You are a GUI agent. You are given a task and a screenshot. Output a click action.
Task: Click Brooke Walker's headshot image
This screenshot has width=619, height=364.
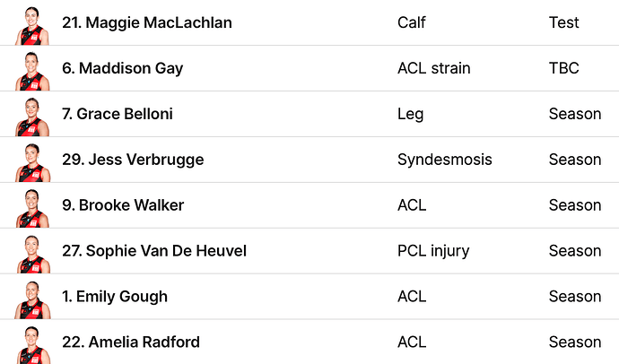pos(31,207)
